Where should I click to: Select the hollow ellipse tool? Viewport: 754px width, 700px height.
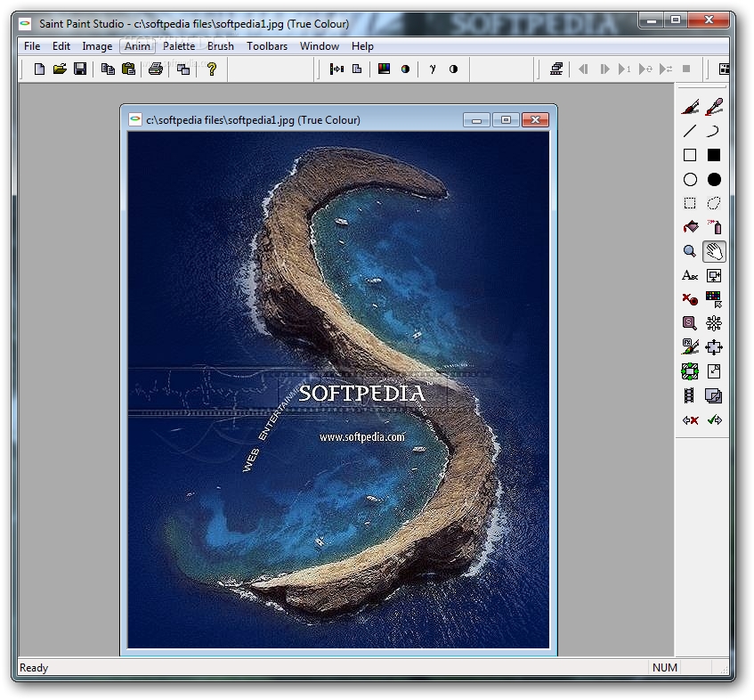coord(690,179)
